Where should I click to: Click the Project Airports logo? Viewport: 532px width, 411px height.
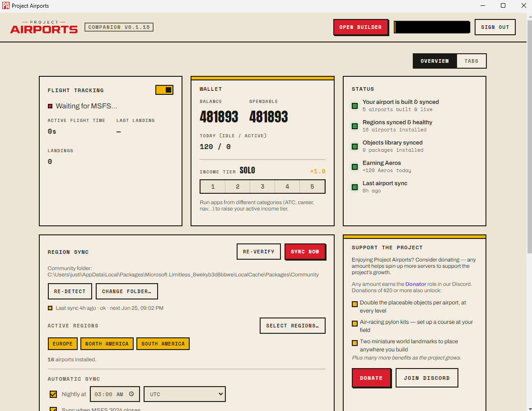44,27
